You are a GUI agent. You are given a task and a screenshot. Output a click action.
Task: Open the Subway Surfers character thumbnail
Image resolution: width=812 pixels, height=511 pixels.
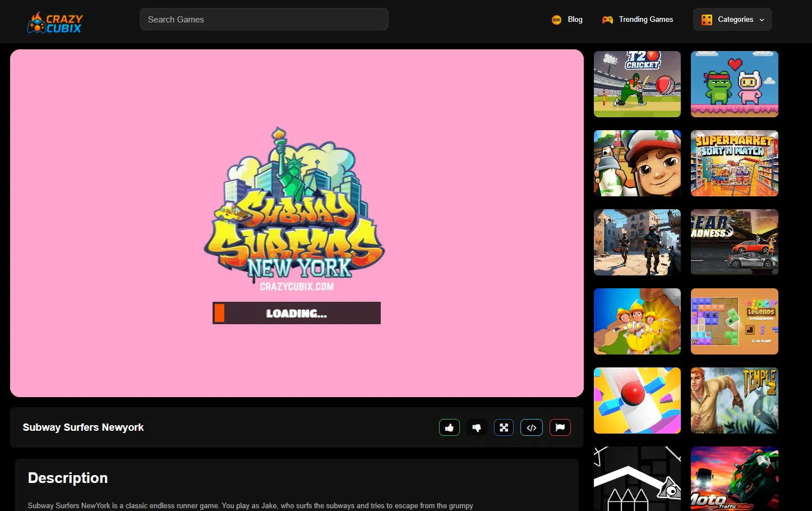tap(637, 163)
